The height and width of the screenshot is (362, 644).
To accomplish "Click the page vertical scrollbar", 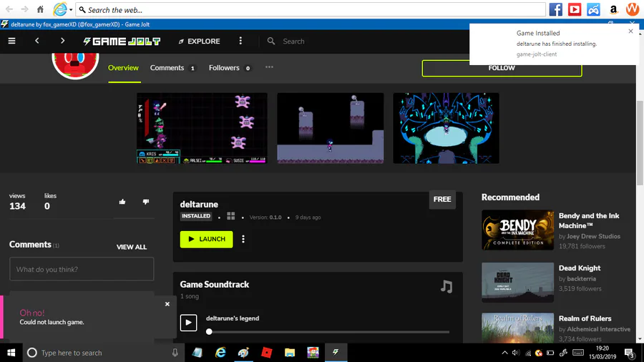I will coord(640,144).
